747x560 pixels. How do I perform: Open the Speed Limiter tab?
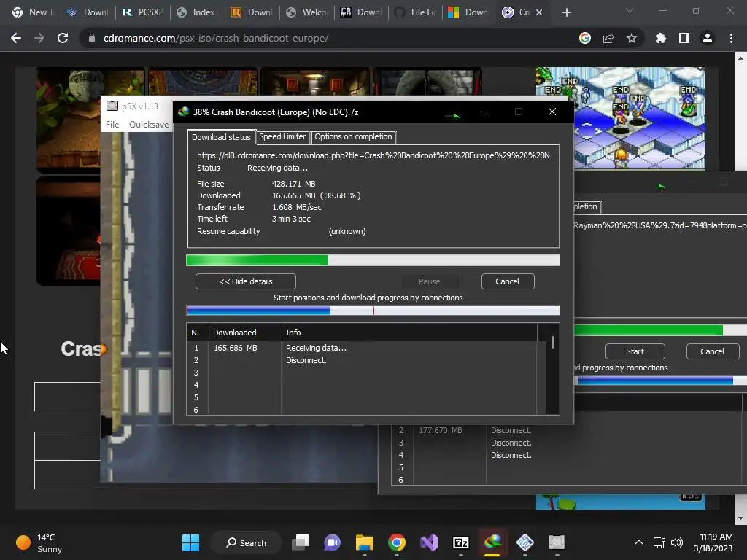coord(282,136)
